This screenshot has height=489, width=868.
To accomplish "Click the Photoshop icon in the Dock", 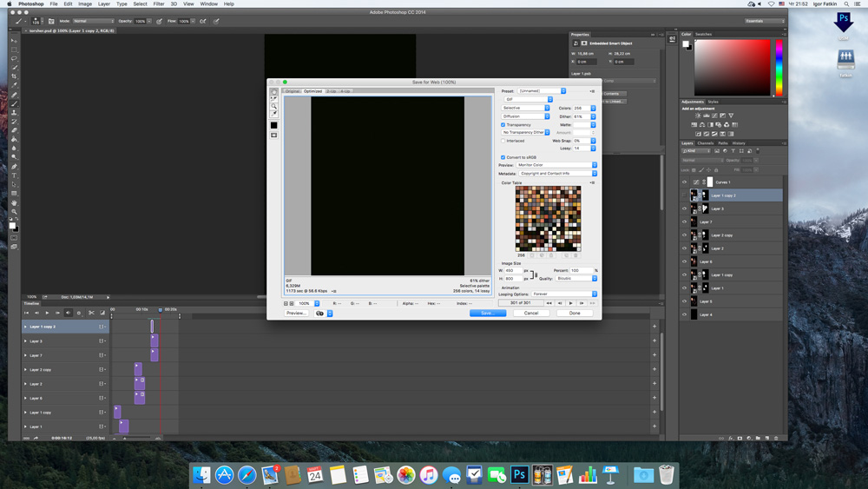I will pyautogui.click(x=519, y=475).
